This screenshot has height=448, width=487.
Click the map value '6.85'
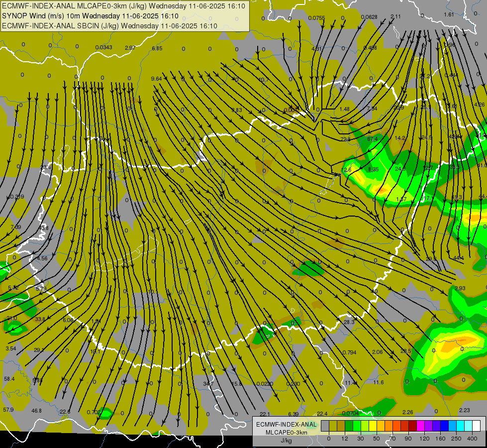tap(157, 48)
